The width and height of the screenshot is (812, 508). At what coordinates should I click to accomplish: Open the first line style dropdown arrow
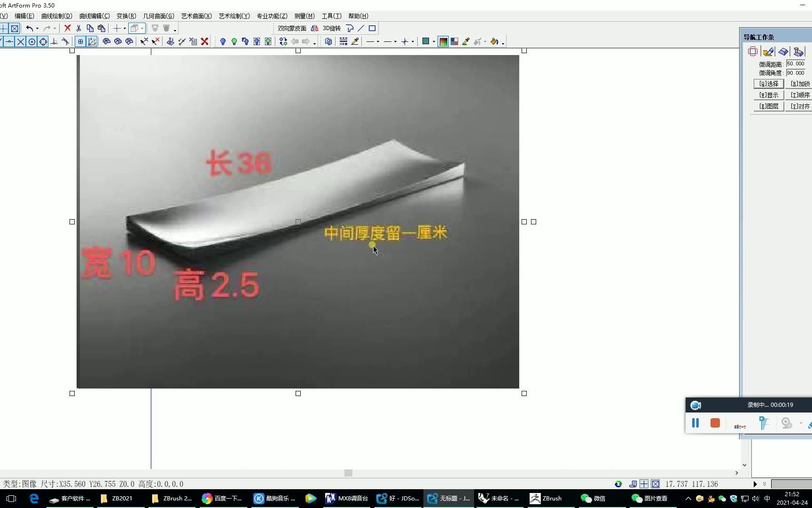coord(378,41)
